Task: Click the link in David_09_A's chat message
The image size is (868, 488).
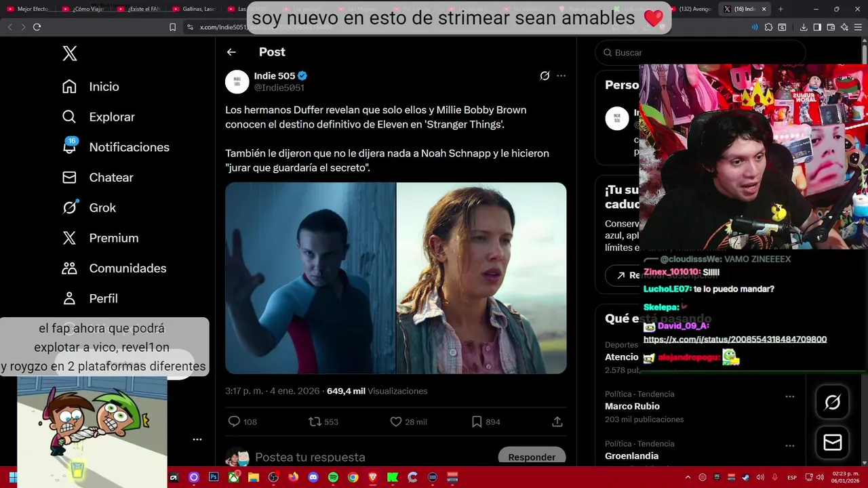Action: [x=735, y=340]
